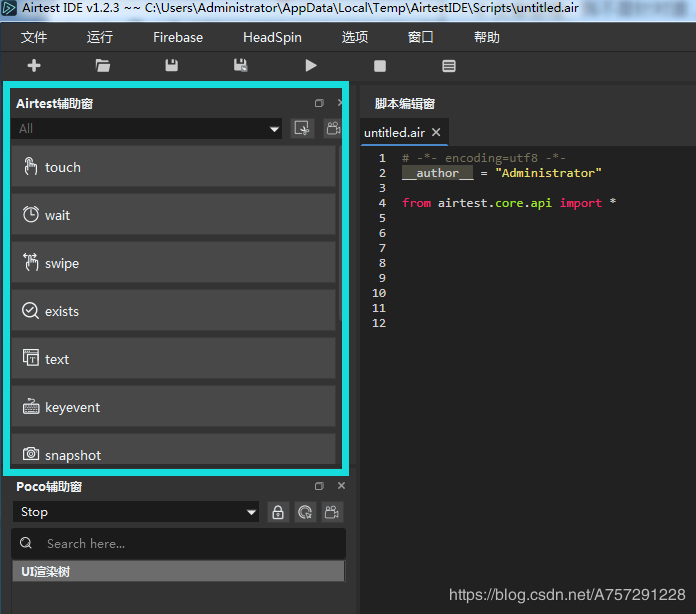696x614 pixels.
Task: Select the touch command
Action: pyautogui.click(x=173, y=167)
